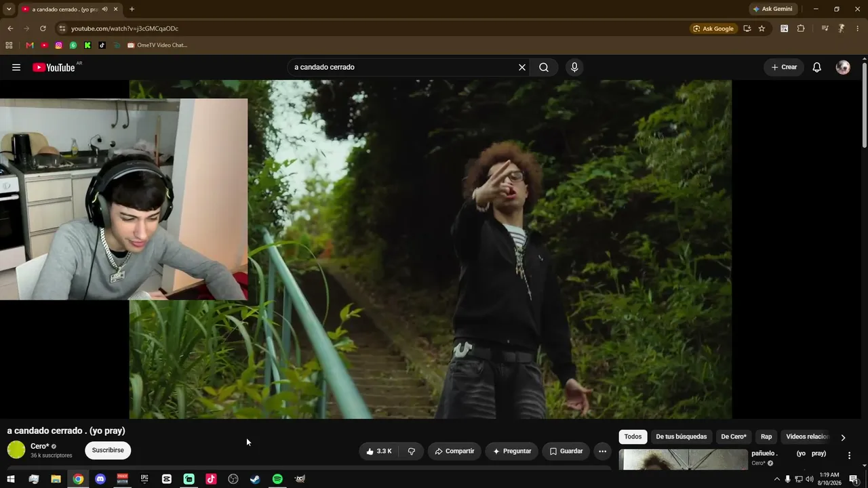Select the De tus búsquedas chip
The width and height of the screenshot is (868, 488).
coord(681,437)
